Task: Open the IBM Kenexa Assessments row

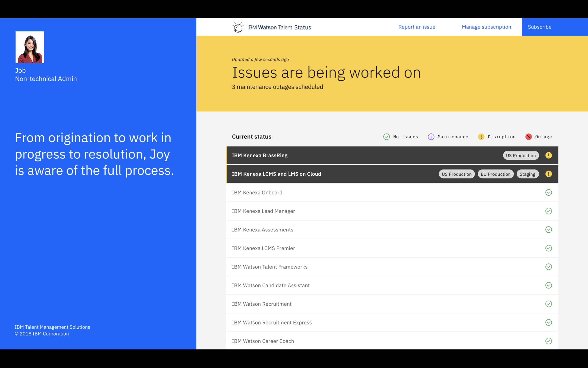Action: tap(392, 230)
